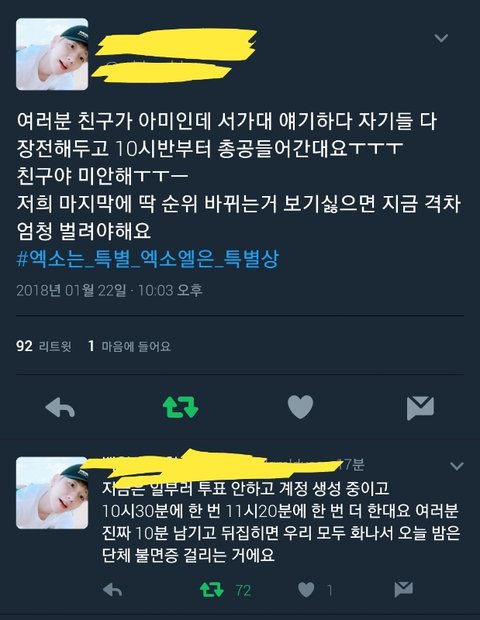View the 1 마음에 들어요 list
The width and height of the screenshot is (480, 620).
(x=129, y=346)
